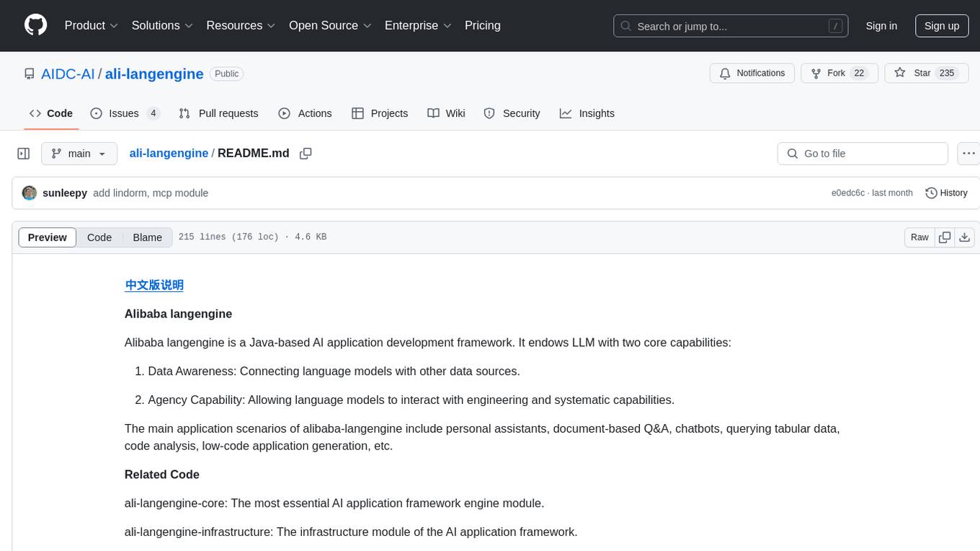Copy the README.md file path
Viewport: 980px width, 551px height.
(x=306, y=154)
